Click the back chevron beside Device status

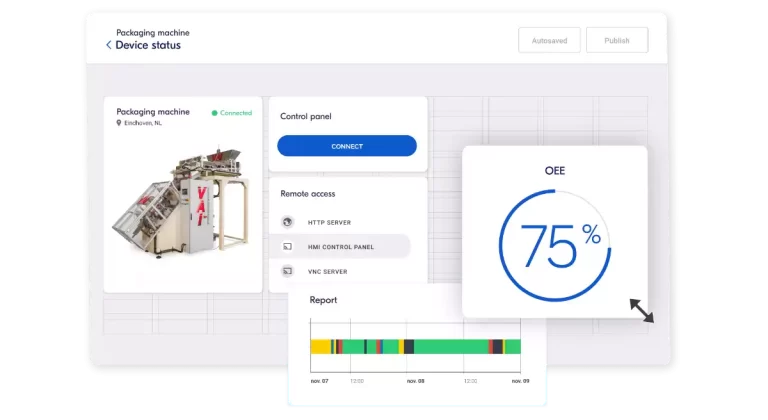click(108, 45)
